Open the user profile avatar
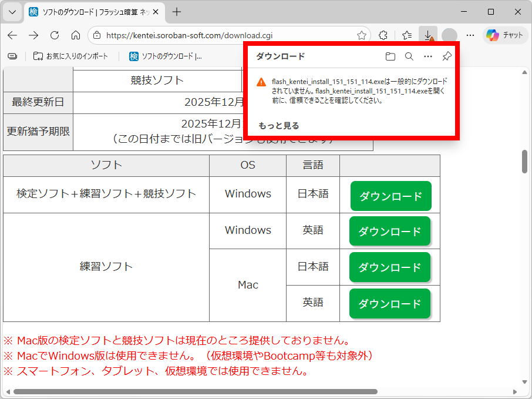The image size is (532, 399). (449, 35)
